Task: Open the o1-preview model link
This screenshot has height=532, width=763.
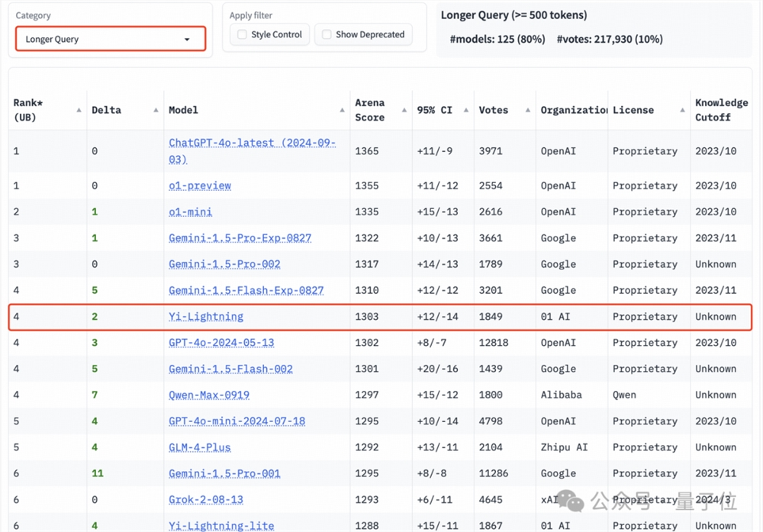Action: tap(199, 185)
